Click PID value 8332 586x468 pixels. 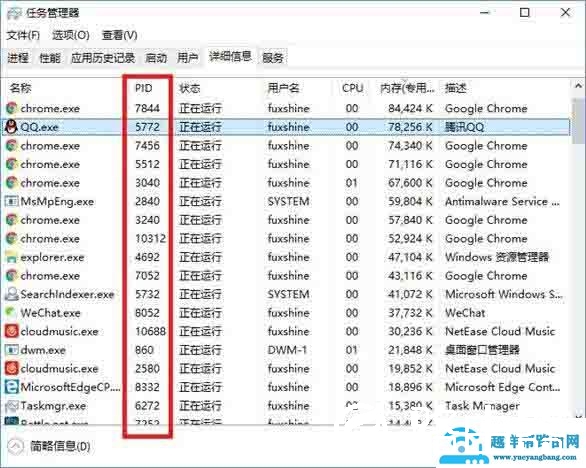coord(147,387)
